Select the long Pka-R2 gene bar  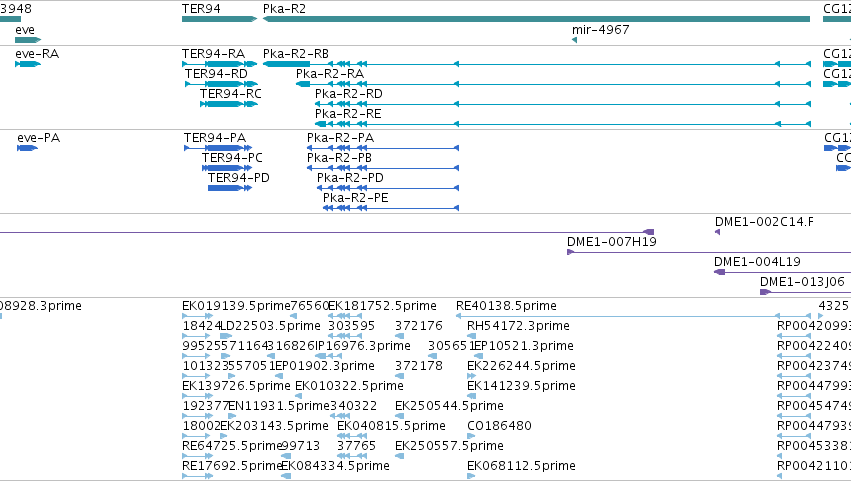coord(536,19)
